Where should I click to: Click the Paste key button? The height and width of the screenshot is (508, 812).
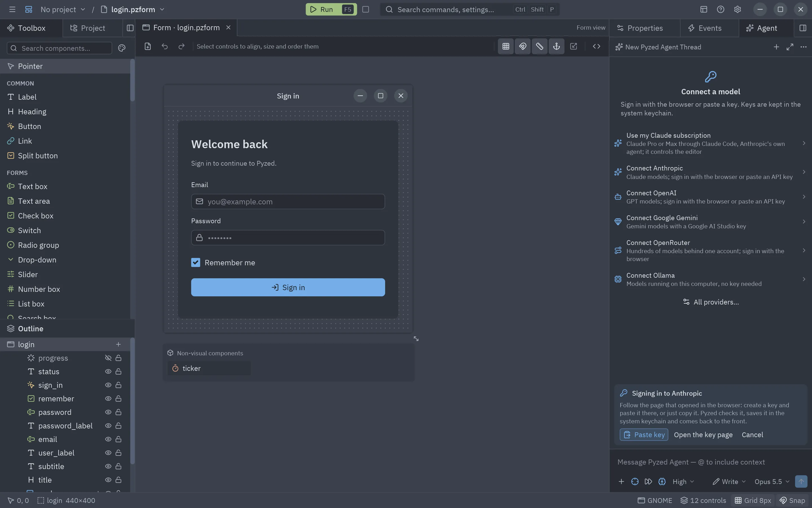[644, 435]
